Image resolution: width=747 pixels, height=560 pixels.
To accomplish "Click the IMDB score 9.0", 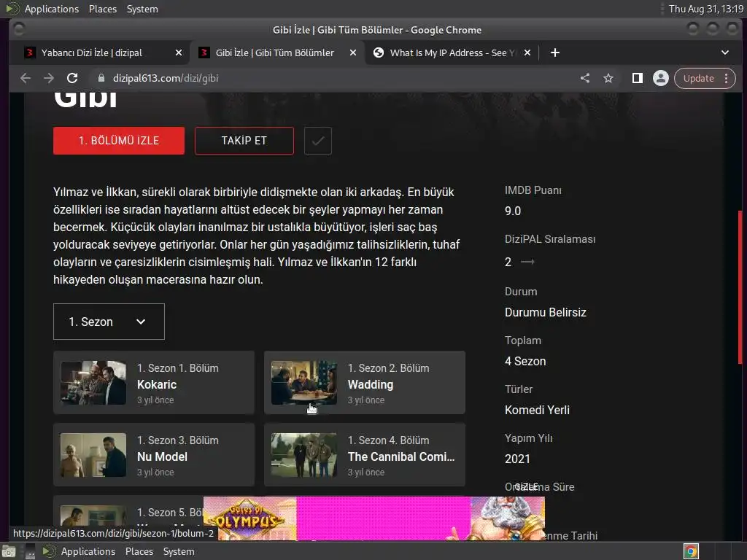I will point(513,211).
